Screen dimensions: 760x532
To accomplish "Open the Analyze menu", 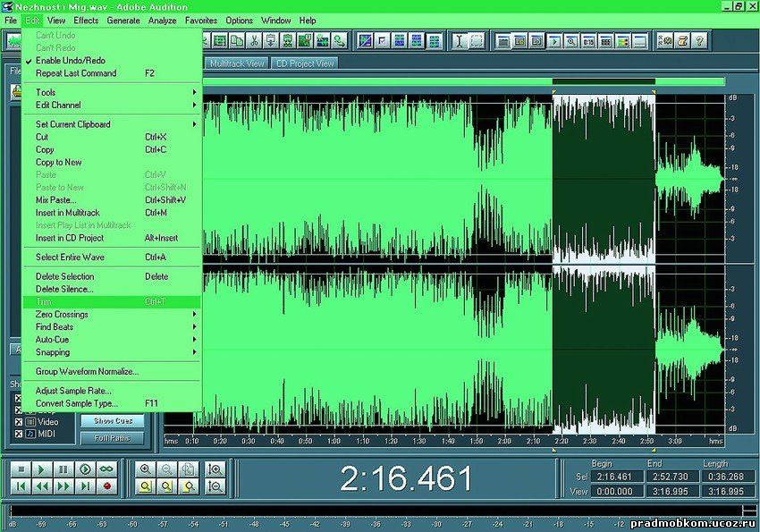I will 163,21.
